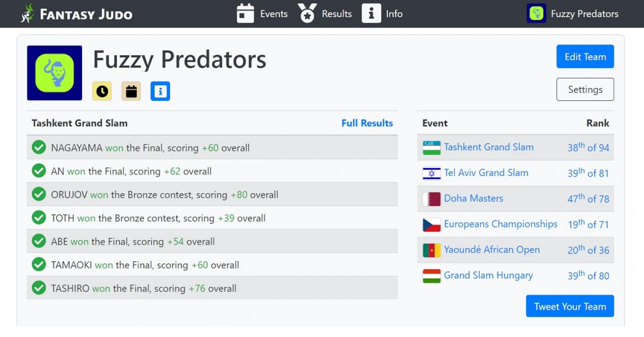
Task: Click green check next to ORUJOV result
Action: pos(39,194)
